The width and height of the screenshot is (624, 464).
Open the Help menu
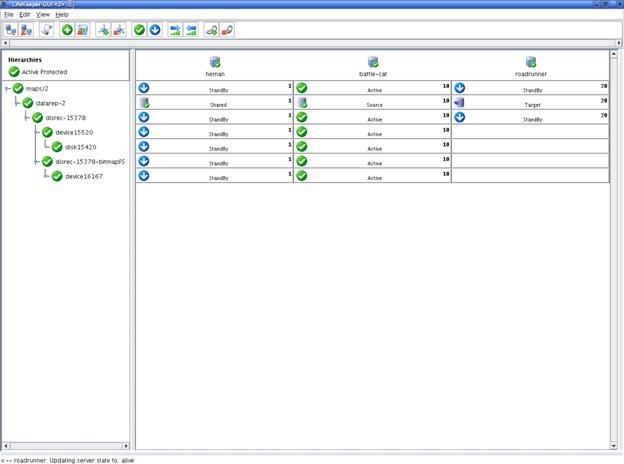click(62, 15)
